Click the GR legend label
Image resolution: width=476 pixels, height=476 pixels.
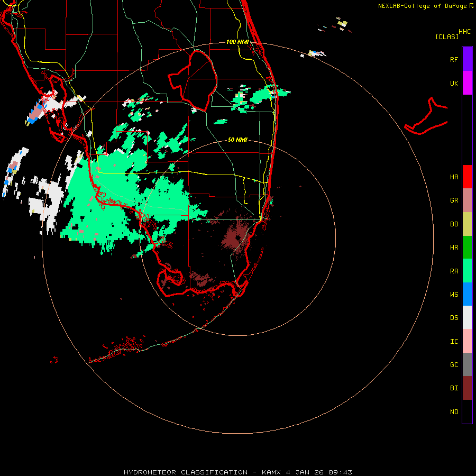(x=454, y=200)
